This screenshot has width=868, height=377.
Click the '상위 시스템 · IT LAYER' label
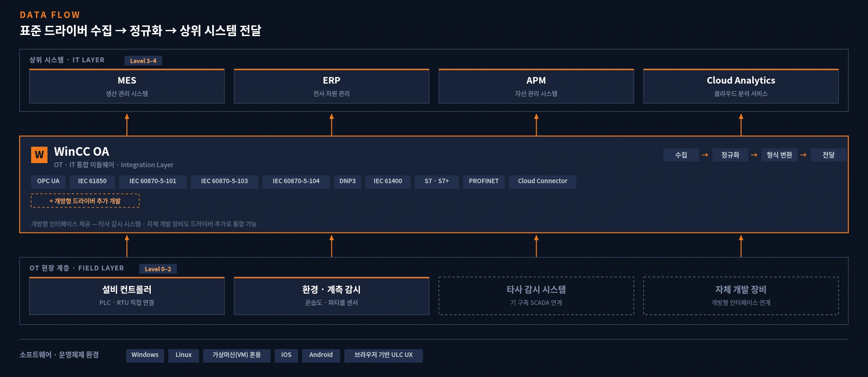coord(67,60)
